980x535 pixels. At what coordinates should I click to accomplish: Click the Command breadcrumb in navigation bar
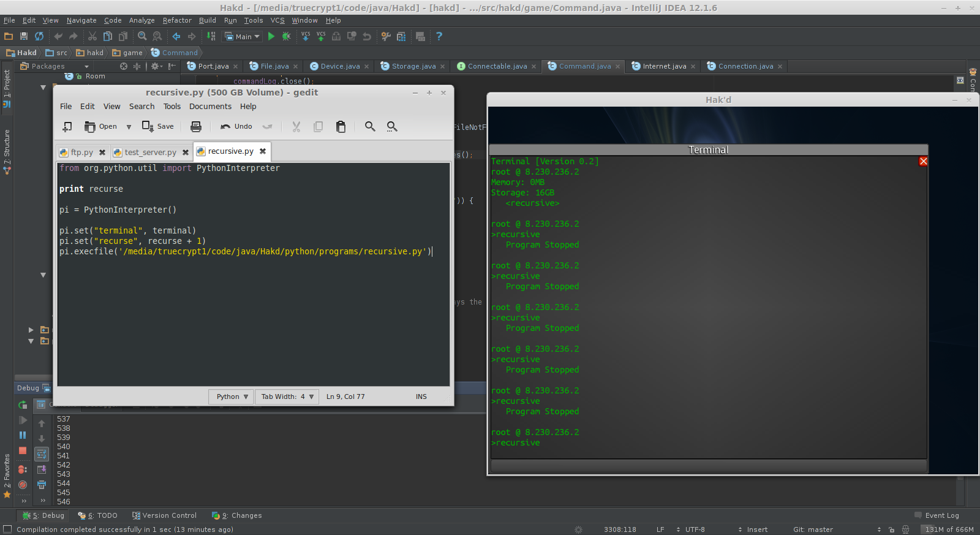pyautogui.click(x=175, y=53)
